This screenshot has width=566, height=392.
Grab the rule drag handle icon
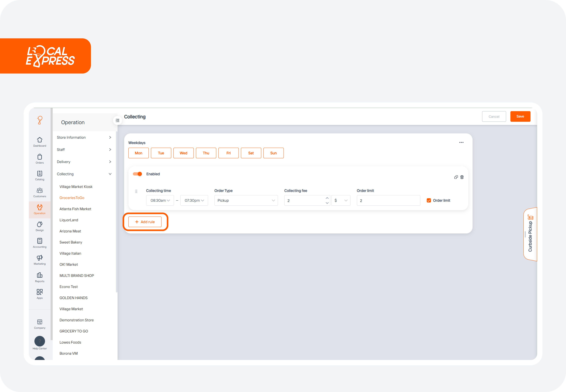136,191
